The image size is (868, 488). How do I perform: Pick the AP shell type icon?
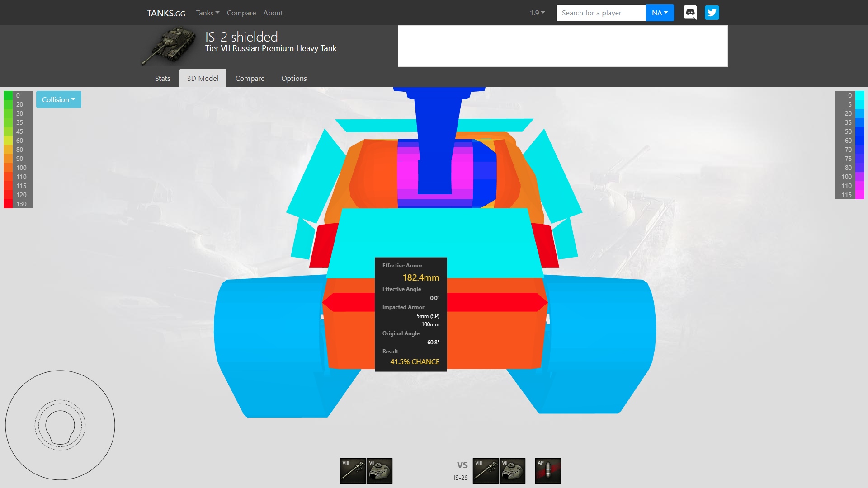548,471
